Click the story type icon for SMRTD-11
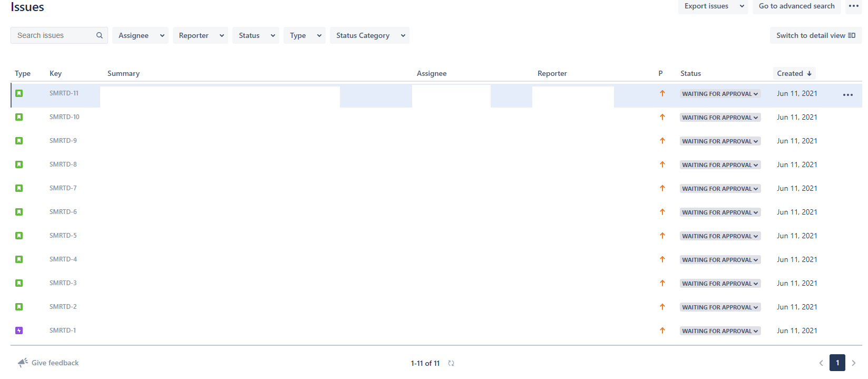The width and height of the screenshot is (868, 379). pos(19,93)
